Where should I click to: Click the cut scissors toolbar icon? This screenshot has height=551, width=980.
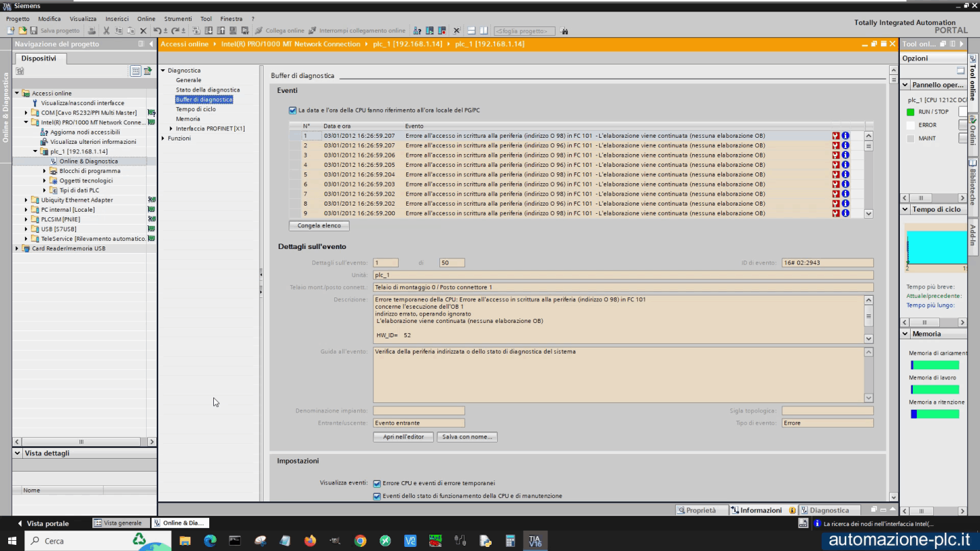click(x=107, y=31)
